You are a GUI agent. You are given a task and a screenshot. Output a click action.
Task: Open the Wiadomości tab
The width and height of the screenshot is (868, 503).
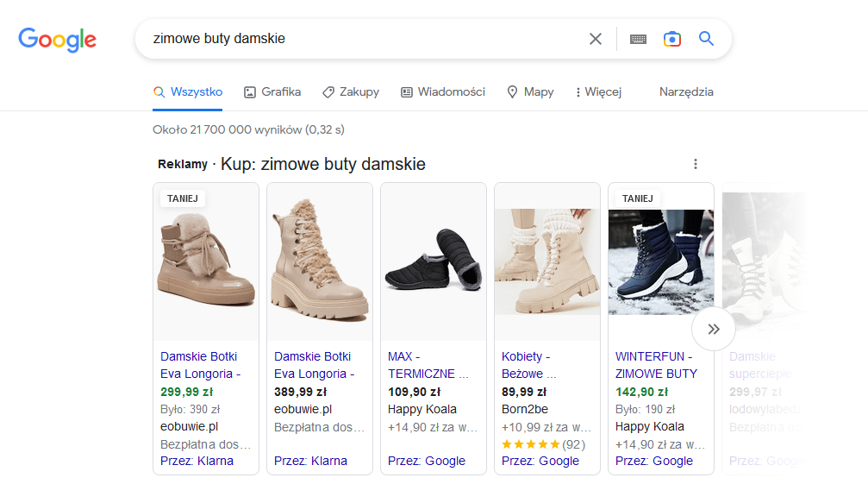443,92
